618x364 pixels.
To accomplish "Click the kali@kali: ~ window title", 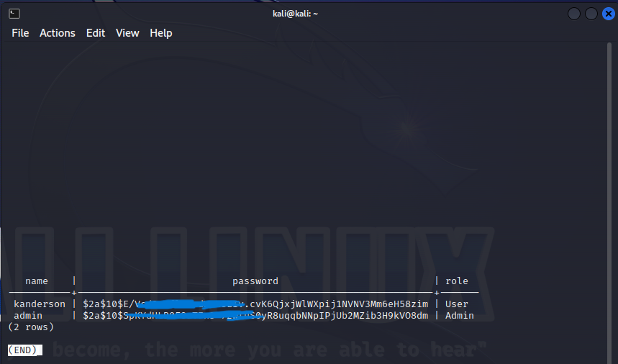I will tap(294, 14).
